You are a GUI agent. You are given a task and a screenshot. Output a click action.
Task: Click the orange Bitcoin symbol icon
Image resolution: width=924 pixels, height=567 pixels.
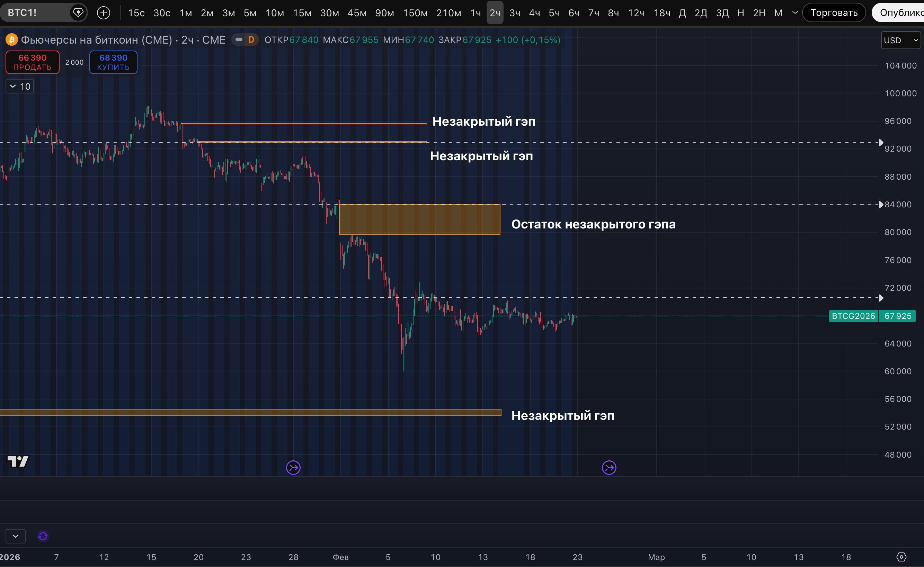(x=12, y=40)
